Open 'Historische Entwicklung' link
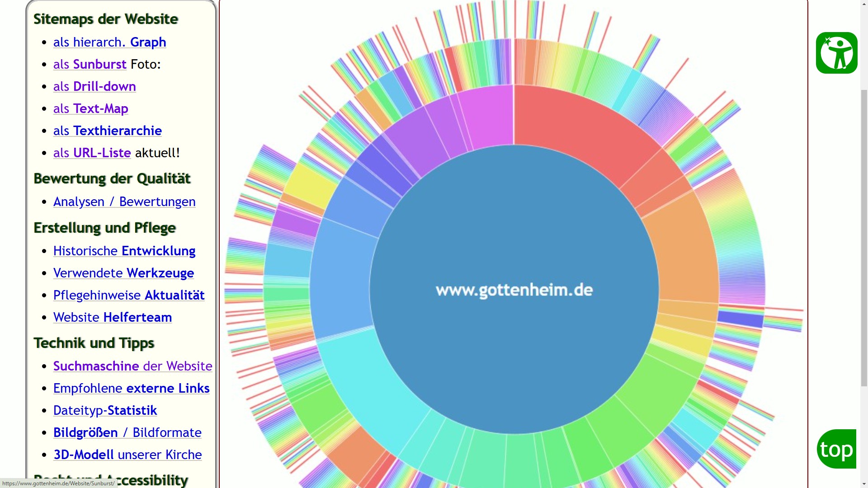Image resolution: width=868 pixels, height=488 pixels. coord(124,251)
